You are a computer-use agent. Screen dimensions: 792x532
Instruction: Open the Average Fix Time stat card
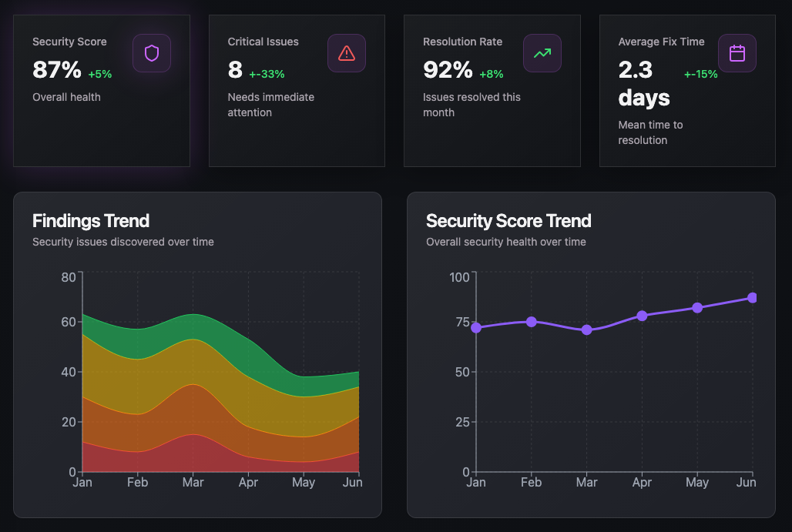click(687, 90)
